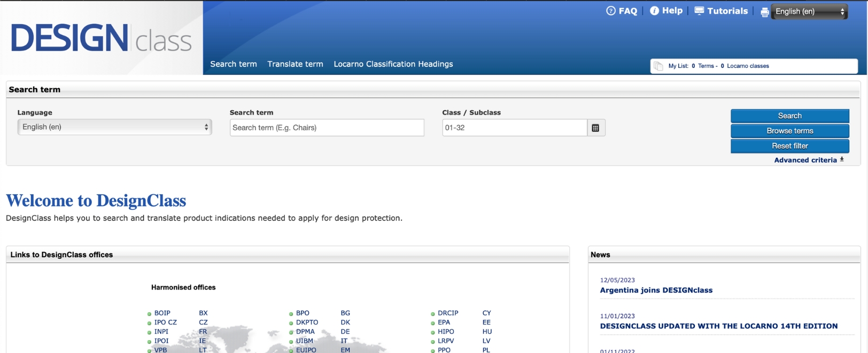The width and height of the screenshot is (868, 353).
Task: Click the news date 12/05/2023
Action: (617, 280)
